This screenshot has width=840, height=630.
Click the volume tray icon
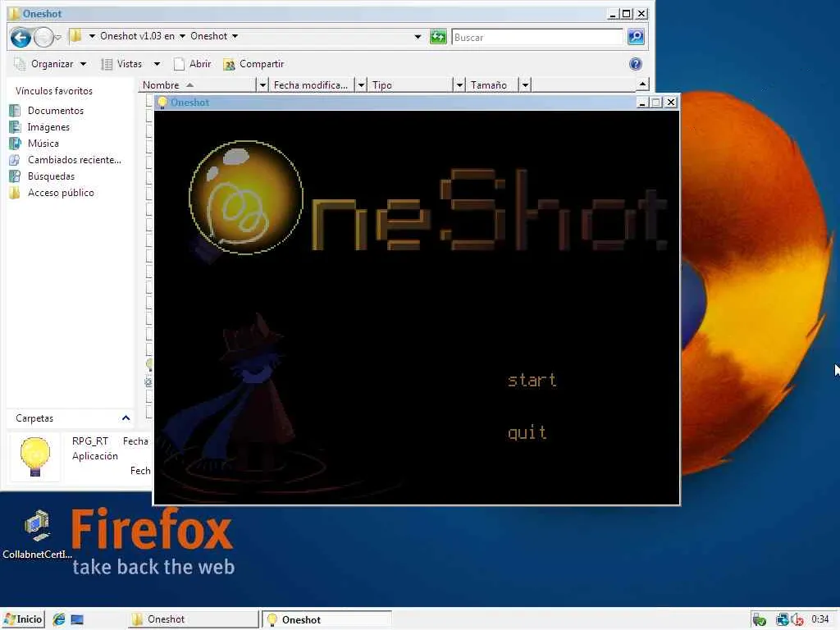(x=797, y=620)
